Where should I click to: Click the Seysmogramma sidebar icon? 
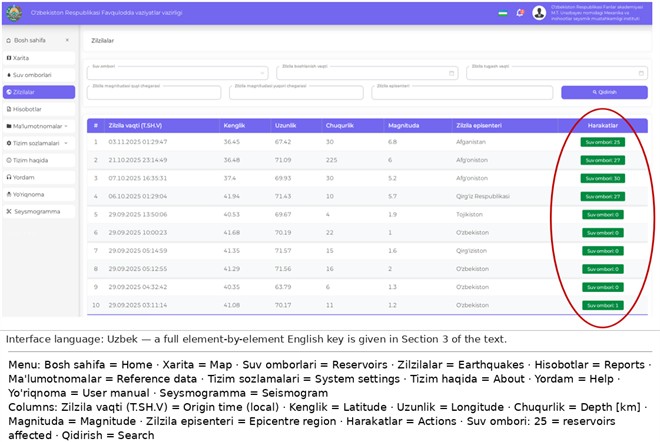tap(8, 211)
